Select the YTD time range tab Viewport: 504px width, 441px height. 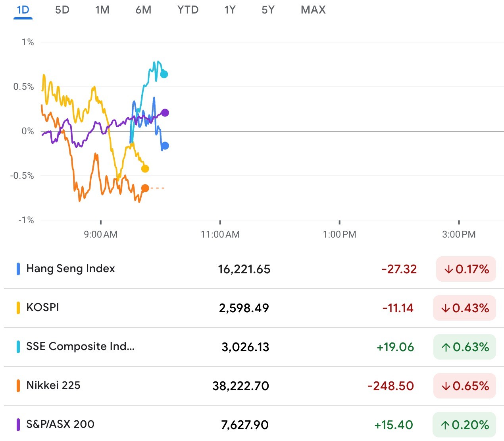coord(188,10)
